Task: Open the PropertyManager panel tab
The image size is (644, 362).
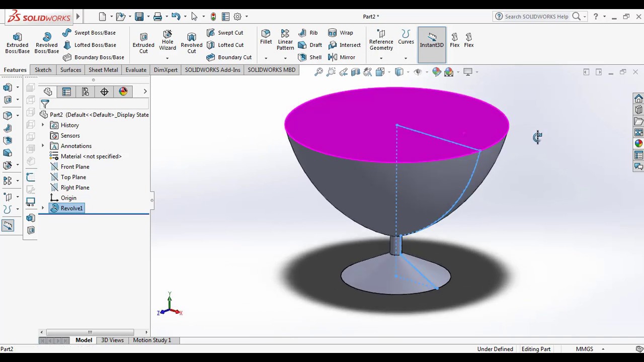Action: point(66,92)
